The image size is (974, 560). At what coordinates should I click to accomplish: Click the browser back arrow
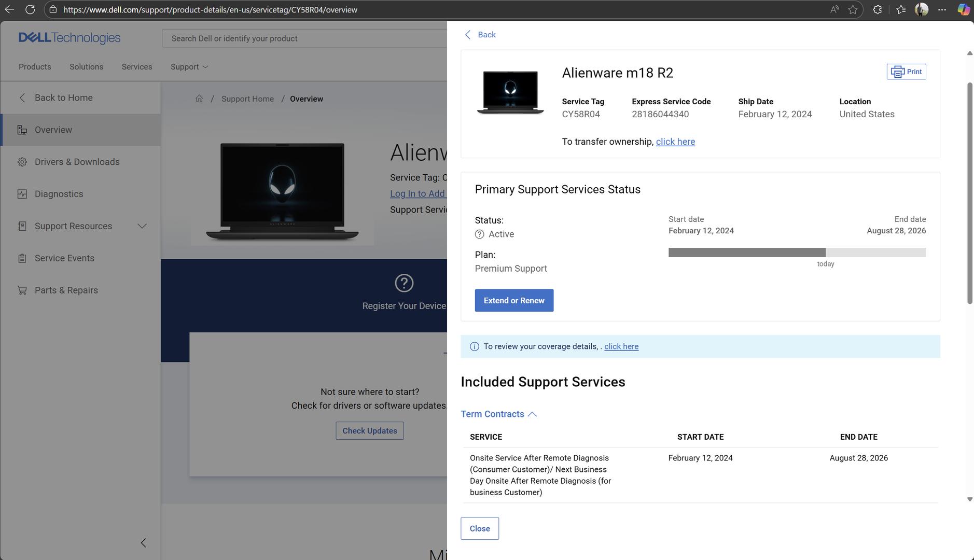(x=9, y=9)
